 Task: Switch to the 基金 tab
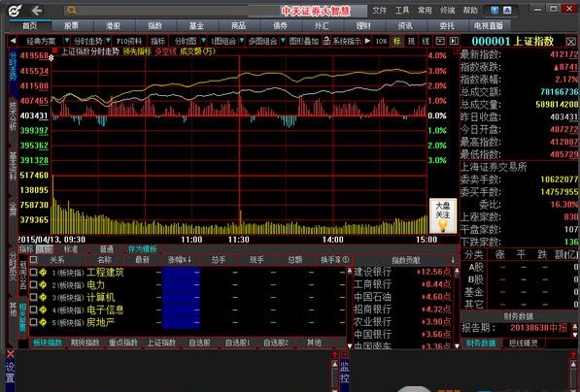pyautogui.click(x=196, y=25)
